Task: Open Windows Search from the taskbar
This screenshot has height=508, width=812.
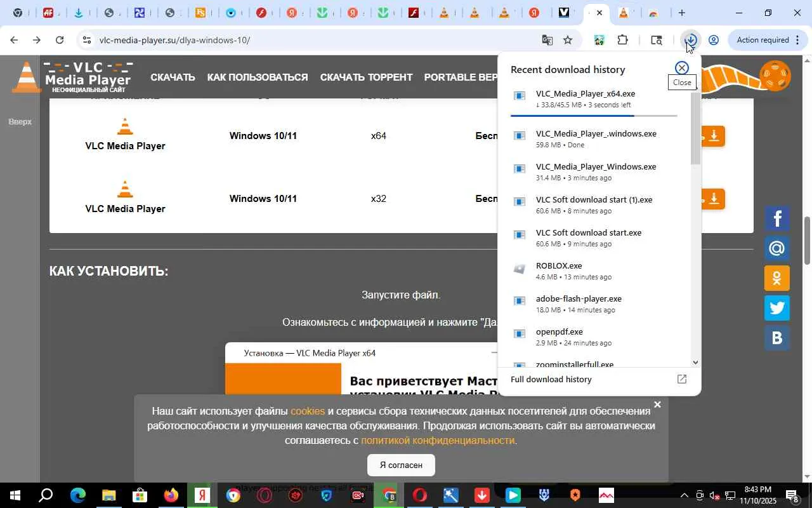Action: (x=46, y=495)
